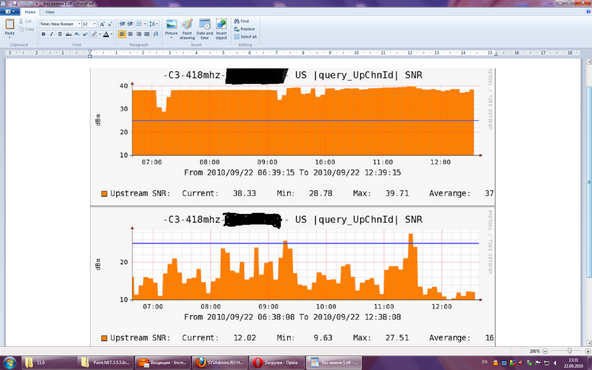Open the Times New Roman font dropdown
The image size is (592, 370).
(79, 24)
